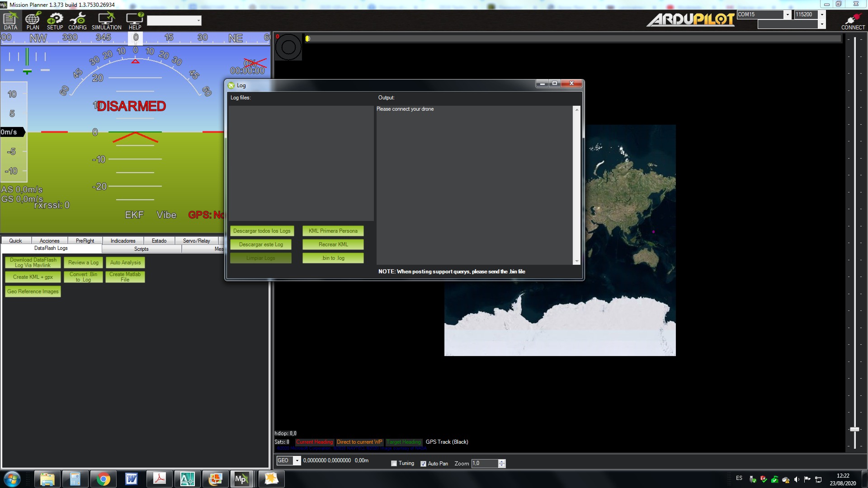Open the PLAN flight planner icon

[33, 21]
